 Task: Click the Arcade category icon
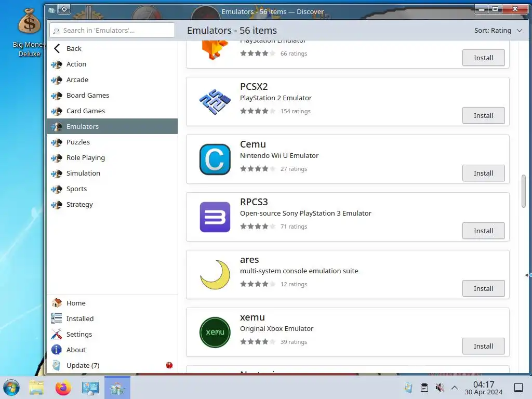coord(57,79)
